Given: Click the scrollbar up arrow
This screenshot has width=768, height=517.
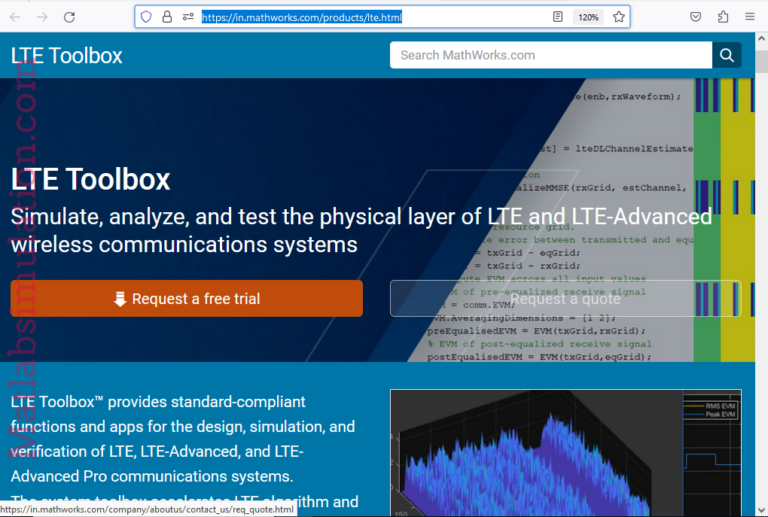Looking at the screenshot, I should tap(762, 38).
